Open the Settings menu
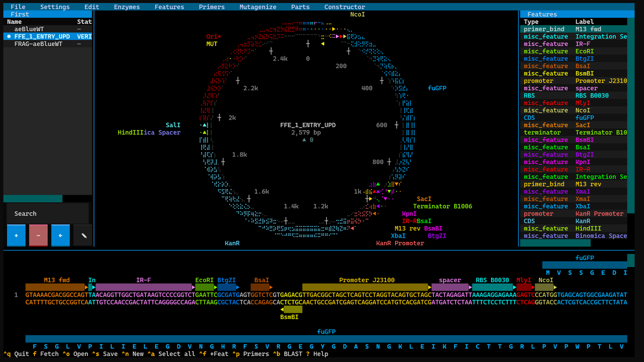644x362 pixels. point(55,7)
